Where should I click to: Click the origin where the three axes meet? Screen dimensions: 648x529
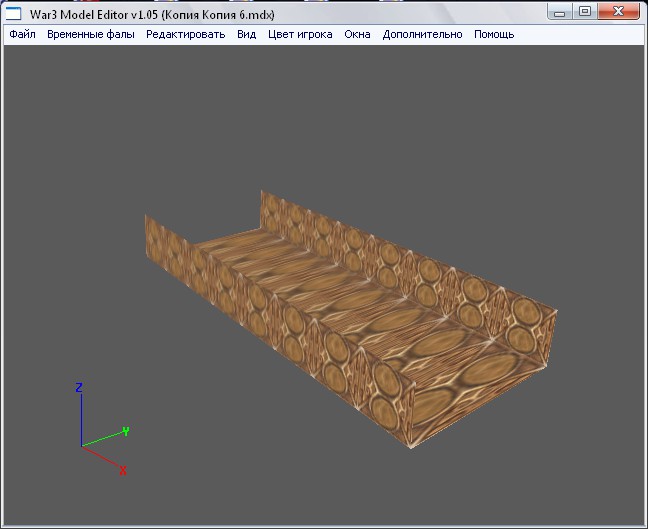click(81, 446)
